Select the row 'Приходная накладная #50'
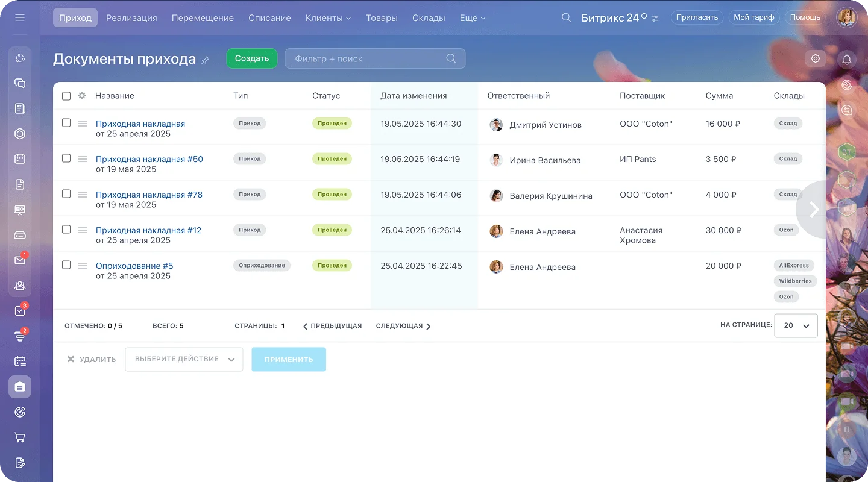Image resolution: width=868 pixels, height=482 pixels. coord(66,158)
